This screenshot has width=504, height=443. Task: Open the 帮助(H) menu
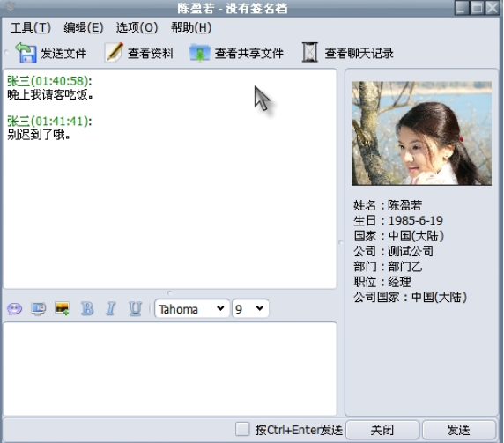pyautogui.click(x=191, y=27)
